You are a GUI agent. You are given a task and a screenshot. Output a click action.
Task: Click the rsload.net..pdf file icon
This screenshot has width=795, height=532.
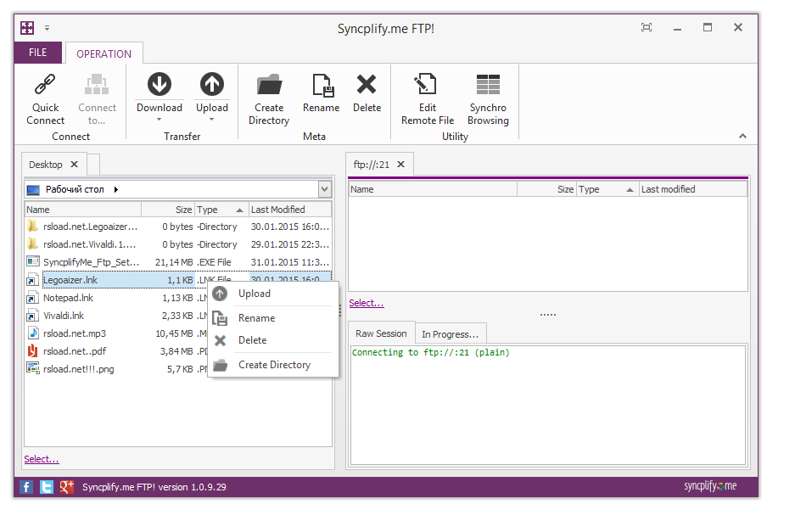pos(32,351)
